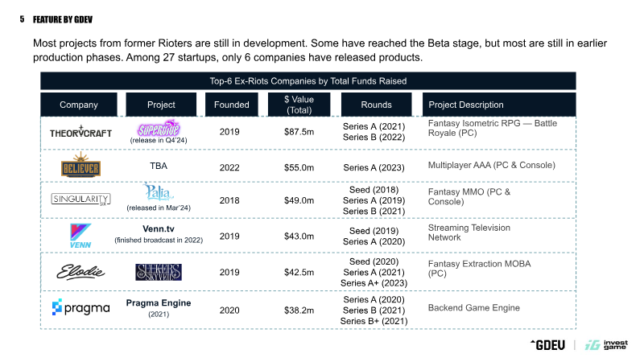The height and width of the screenshot is (362, 644).
Task: Click the Founded column header
Action: [232, 105]
